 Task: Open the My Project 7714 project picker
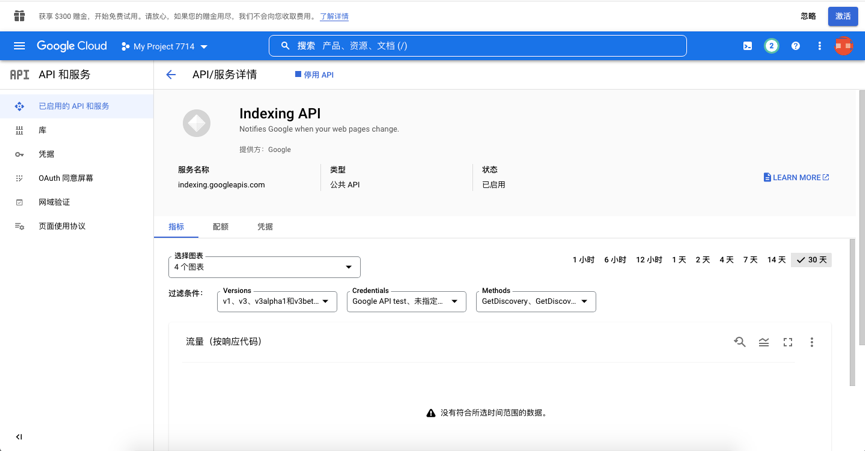(164, 46)
